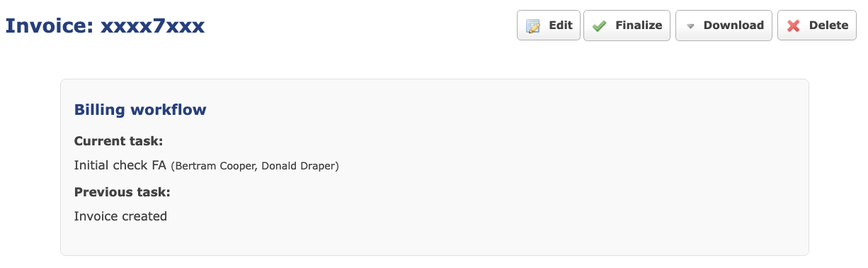This screenshot has height=268, width=868.
Task: Click the red X Delete icon
Action: pos(794,26)
